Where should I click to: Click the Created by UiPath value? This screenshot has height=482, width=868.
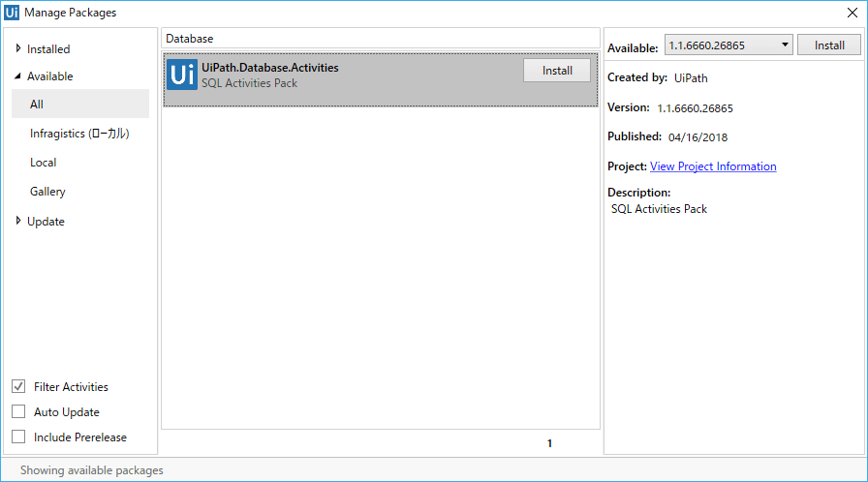(691, 78)
